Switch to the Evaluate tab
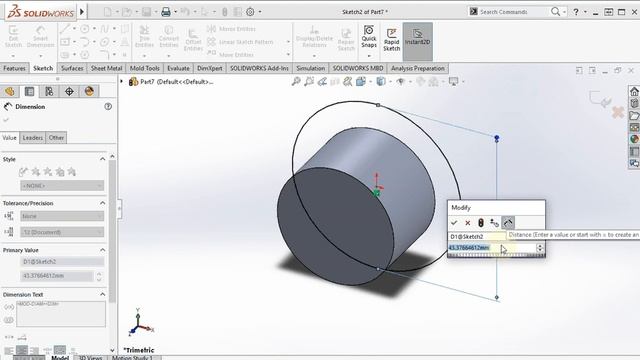 [x=178, y=68]
